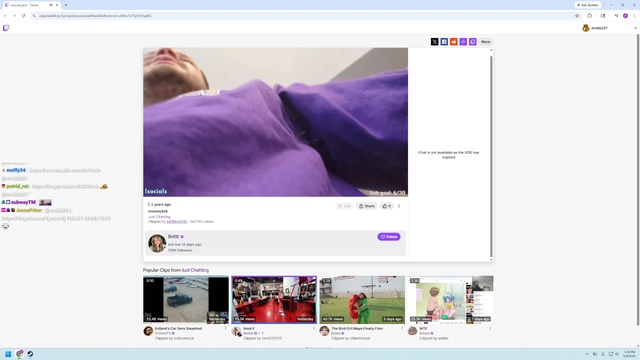
Task: Open the taskbar clock and date
Action: click(629, 354)
